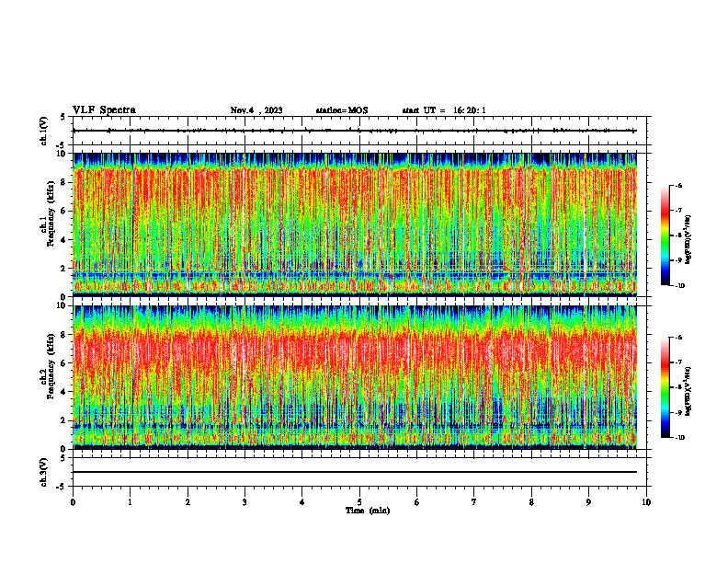Click the date label "Nov.4 , 2023"
This screenshot has width=728, height=563.
click(x=256, y=110)
